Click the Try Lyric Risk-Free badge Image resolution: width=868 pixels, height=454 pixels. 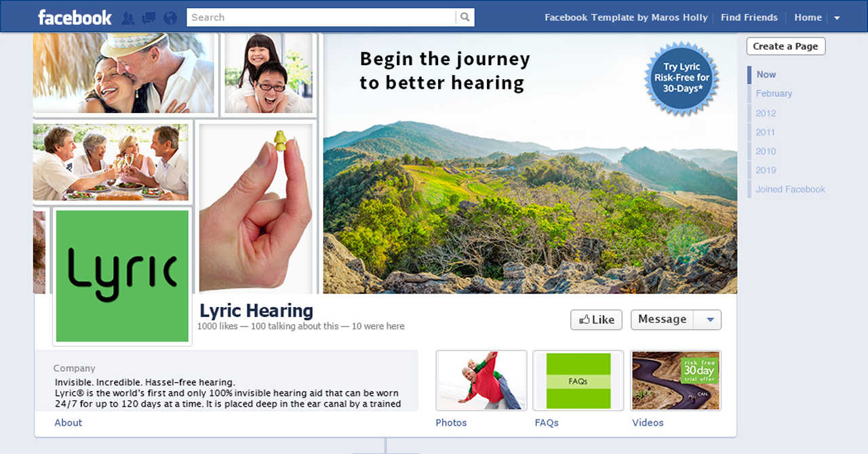(682, 77)
